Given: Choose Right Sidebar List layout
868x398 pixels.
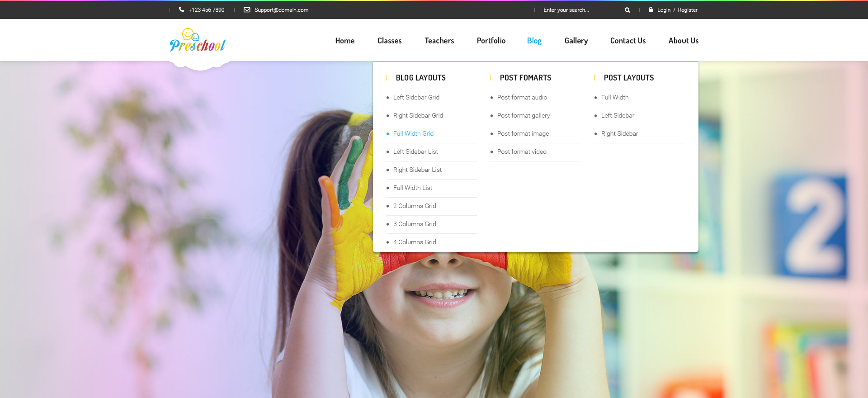Looking at the screenshot, I should (417, 170).
